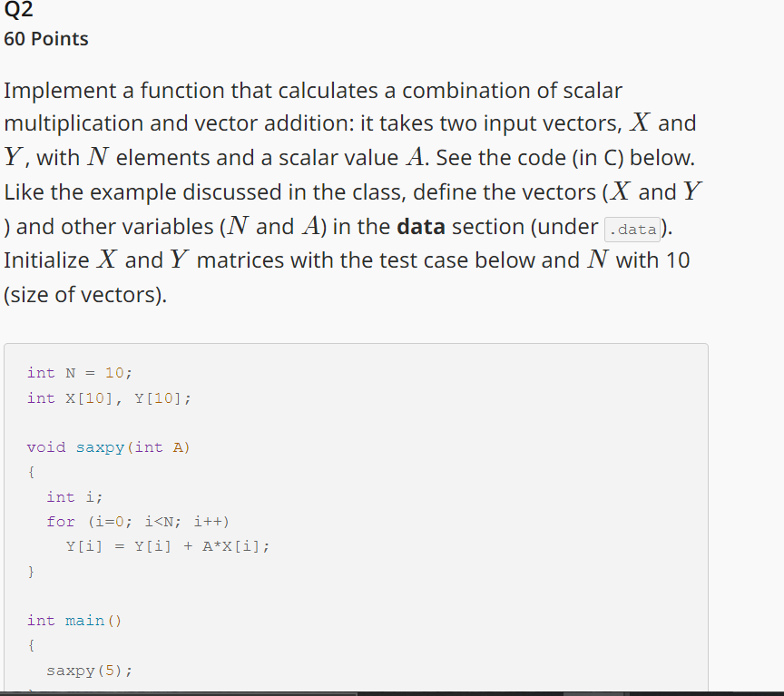Click the Y[i] = Y[i] + A*X[i]; line
784x696 pixels.
point(168,546)
